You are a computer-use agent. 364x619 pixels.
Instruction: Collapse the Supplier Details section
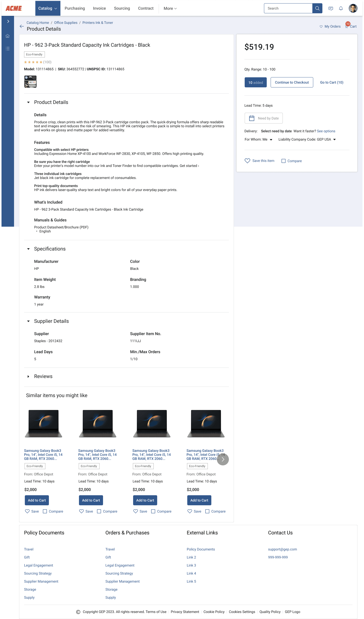pyautogui.click(x=28, y=321)
